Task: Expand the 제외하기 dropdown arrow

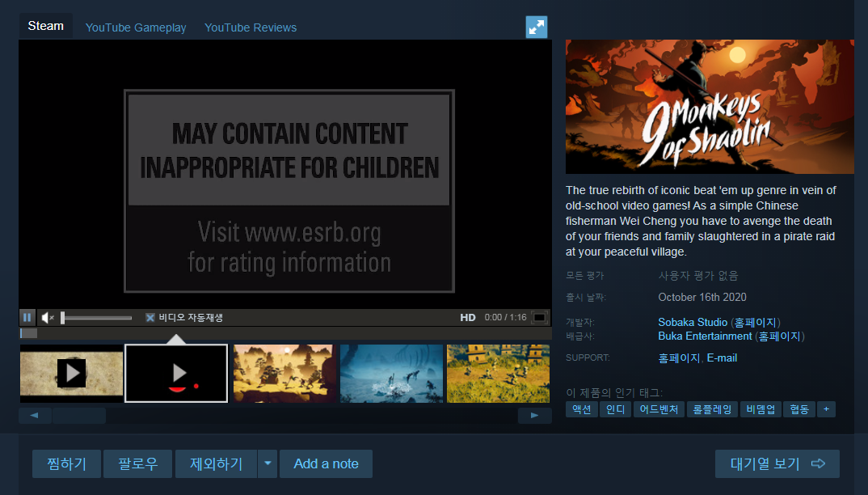Action: point(268,463)
